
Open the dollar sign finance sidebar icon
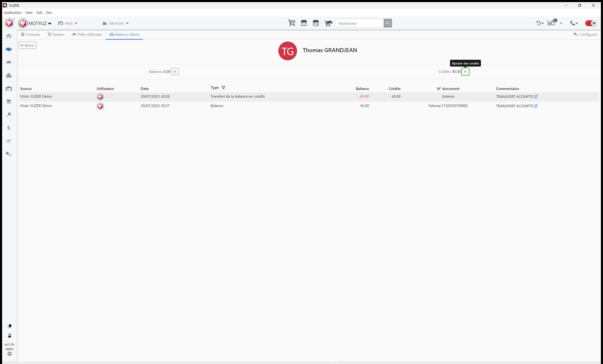click(x=9, y=128)
